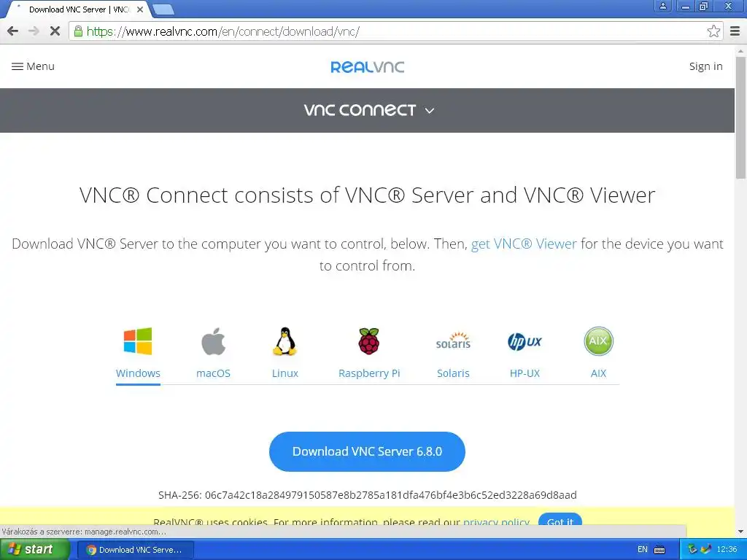Select the Apple macOS logo icon

tap(213, 341)
